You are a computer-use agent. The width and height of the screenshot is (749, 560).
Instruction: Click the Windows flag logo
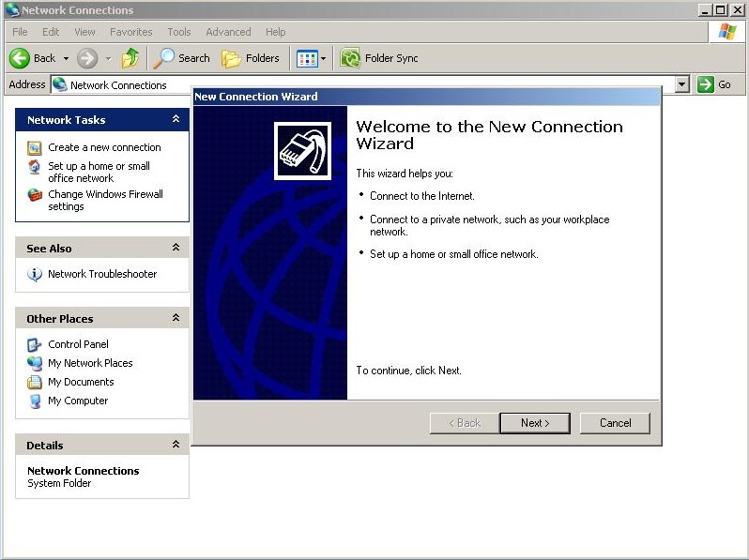tap(727, 32)
